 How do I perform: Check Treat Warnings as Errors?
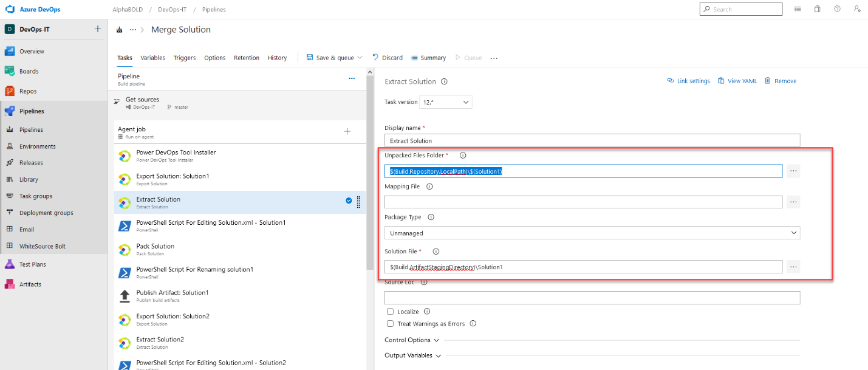tap(390, 323)
